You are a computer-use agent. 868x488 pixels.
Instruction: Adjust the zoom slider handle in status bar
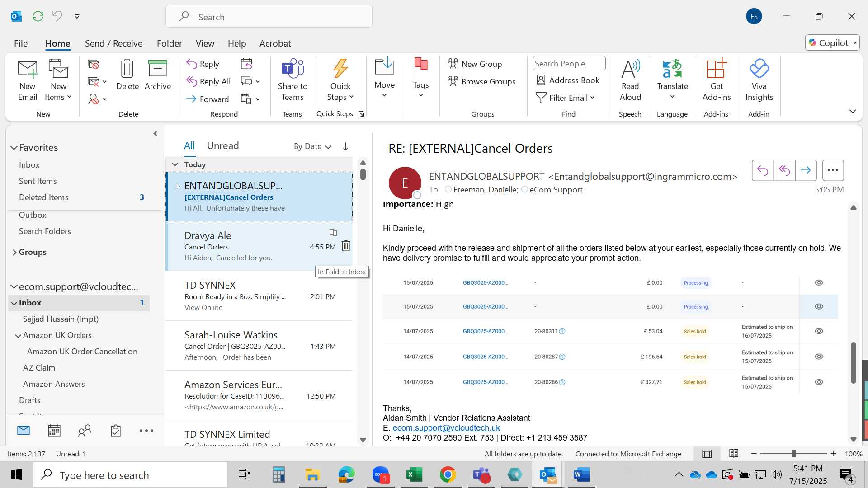(x=793, y=453)
